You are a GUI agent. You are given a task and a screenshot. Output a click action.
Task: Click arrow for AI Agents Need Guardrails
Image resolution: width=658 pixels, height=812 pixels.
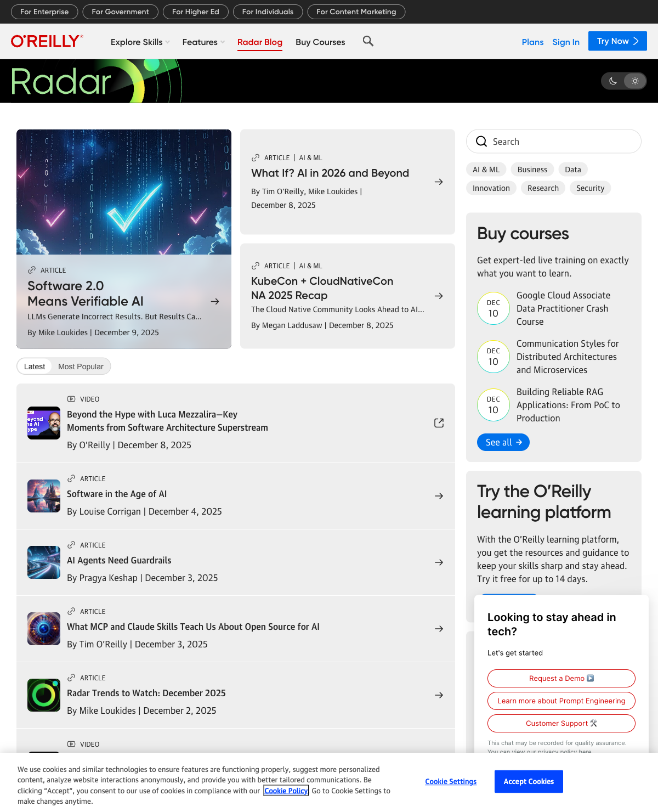439,562
